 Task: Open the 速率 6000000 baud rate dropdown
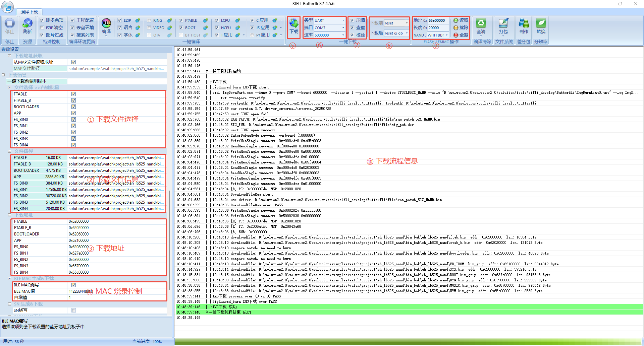click(343, 35)
